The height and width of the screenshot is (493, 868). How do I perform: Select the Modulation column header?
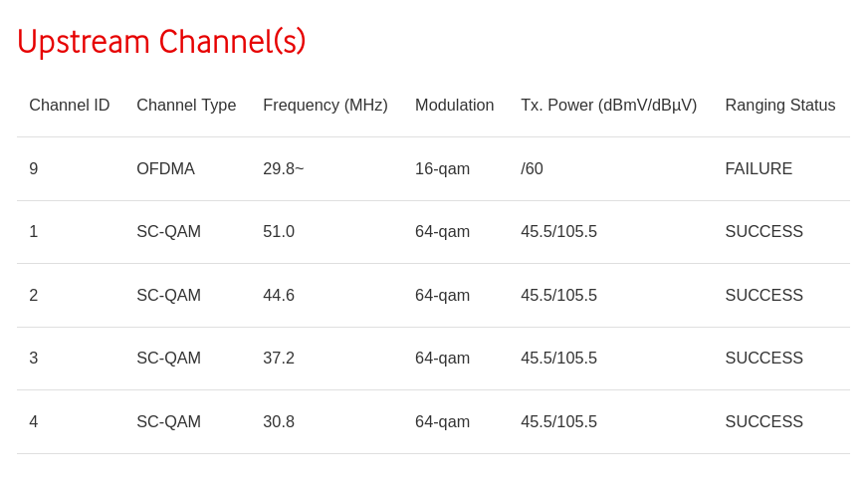coord(454,105)
